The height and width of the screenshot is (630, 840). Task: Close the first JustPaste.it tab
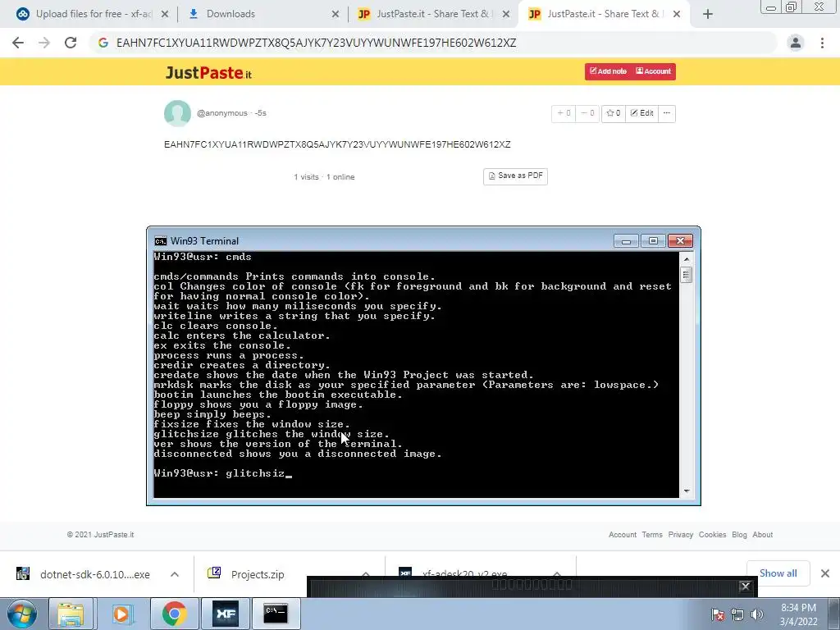point(505,15)
